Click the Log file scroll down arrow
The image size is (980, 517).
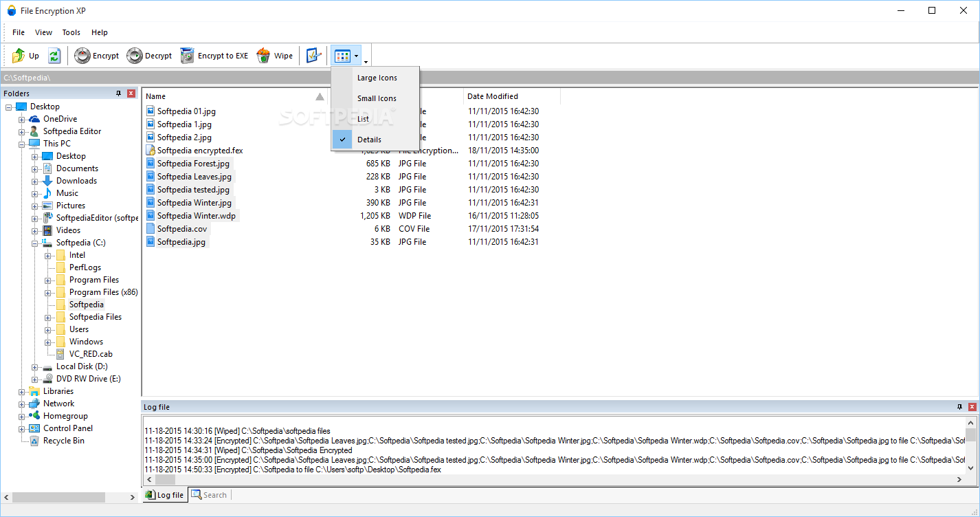coord(971,467)
